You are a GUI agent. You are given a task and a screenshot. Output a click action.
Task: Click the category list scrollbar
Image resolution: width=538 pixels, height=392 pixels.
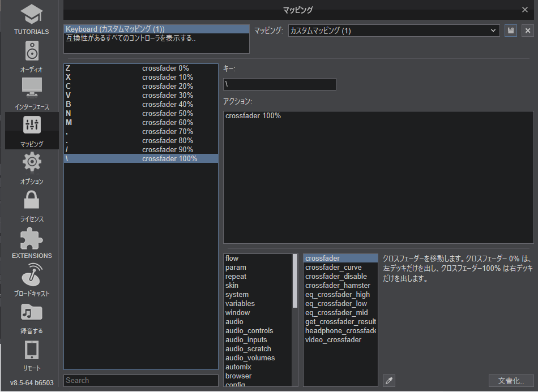pyautogui.click(x=294, y=281)
